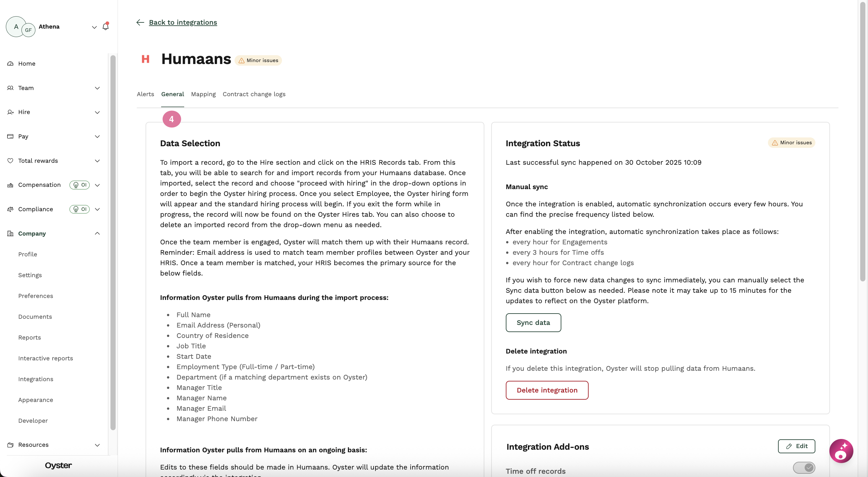Toggle the Time off records switch
The width and height of the screenshot is (868, 477).
click(804, 468)
